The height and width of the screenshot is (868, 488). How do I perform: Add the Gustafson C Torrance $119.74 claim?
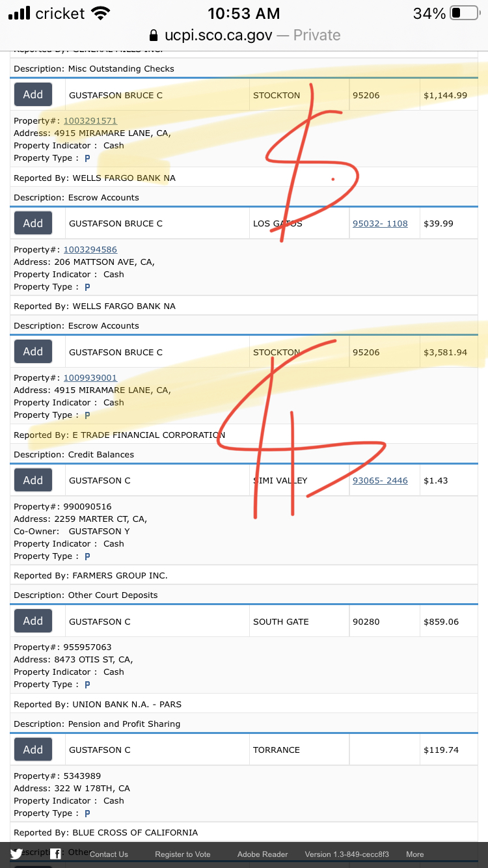(33, 750)
